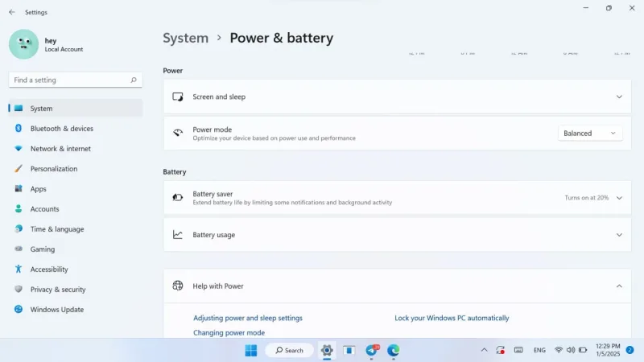Viewport: 644px width, 362px height.
Task: Click the "Turns on at 20%" text
Action: 587,198
